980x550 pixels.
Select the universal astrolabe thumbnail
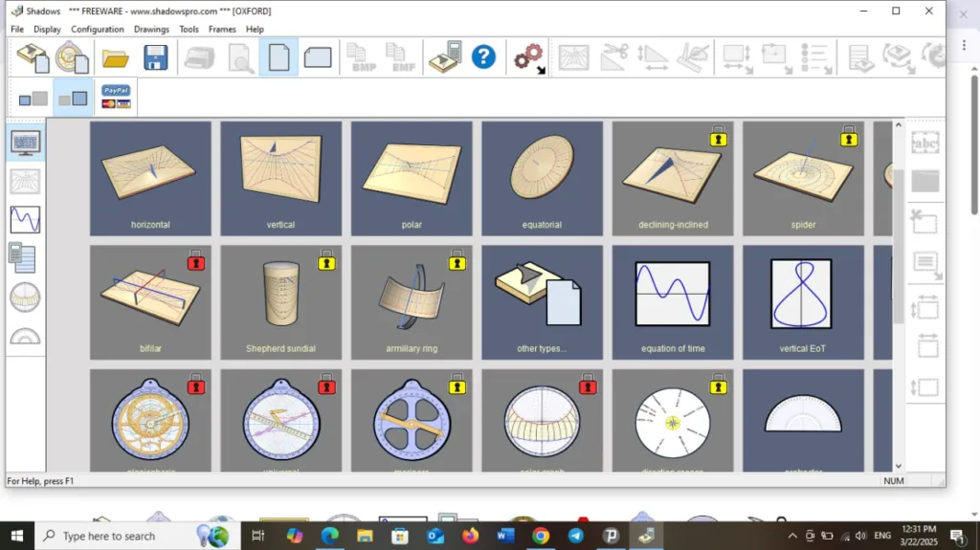(x=281, y=421)
